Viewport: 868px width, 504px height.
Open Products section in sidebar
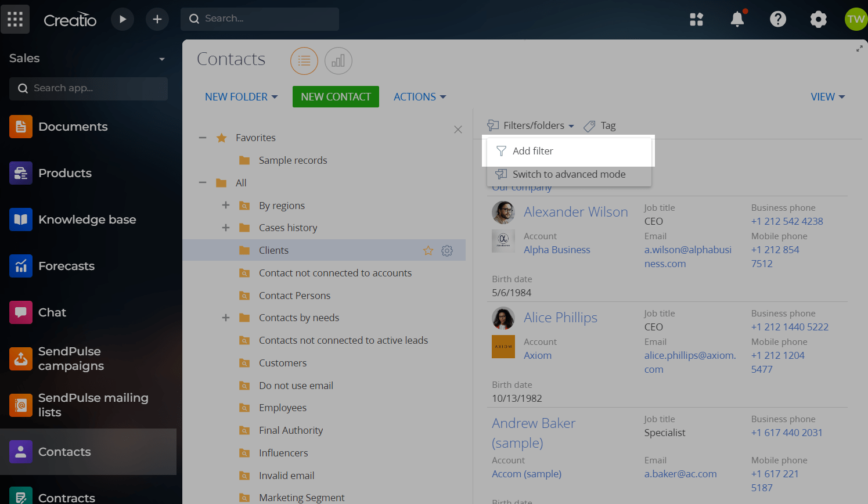tap(88, 173)
